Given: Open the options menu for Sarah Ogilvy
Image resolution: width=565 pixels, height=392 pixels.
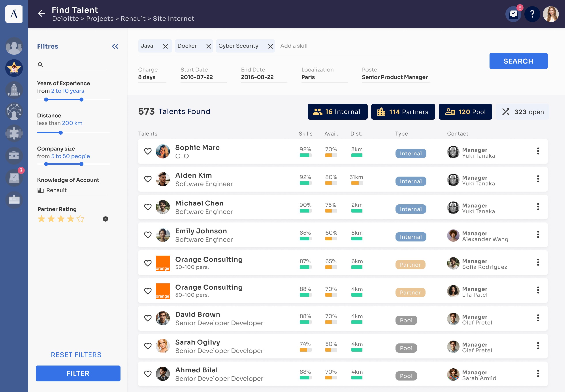Looking at the screenshot, I should [x=538, y=346].
